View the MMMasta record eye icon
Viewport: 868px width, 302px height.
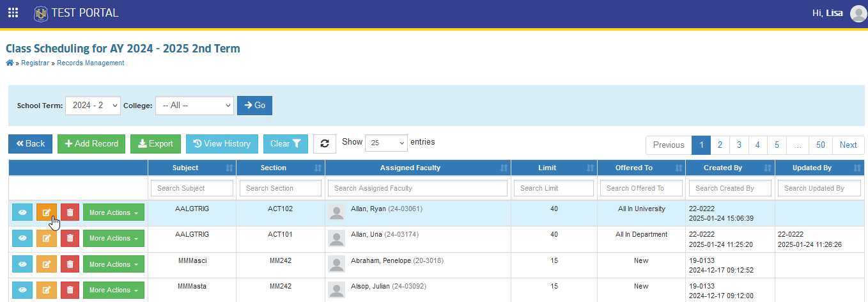pos(22,290)
